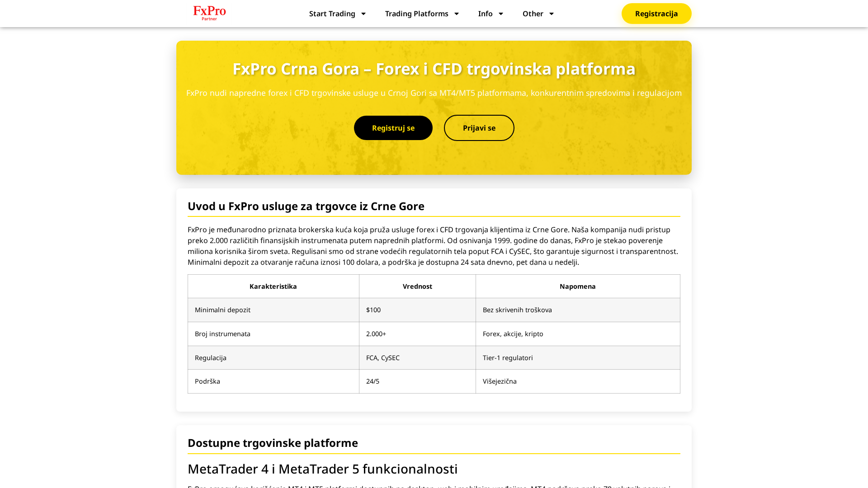
Task: Select the Vrednost column header
Action: click(417, 286)
